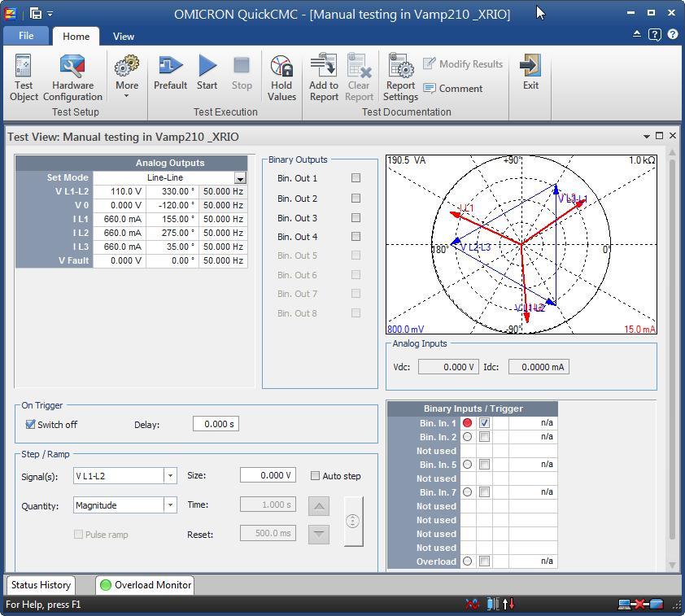Toggle Bin. Out 4 checkbox
This screenshot has height=616, width=685.
click(x=356, y=236)
